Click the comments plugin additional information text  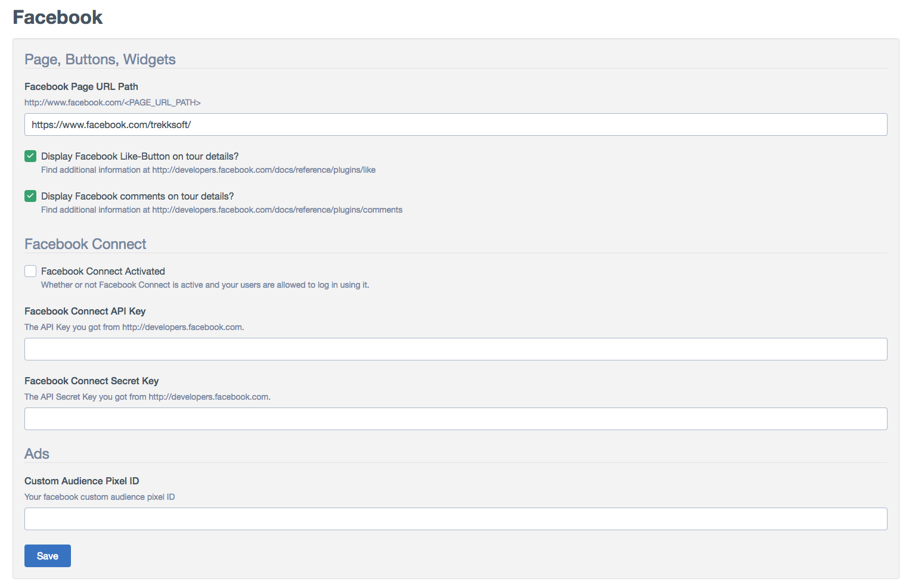coord(222,210)
